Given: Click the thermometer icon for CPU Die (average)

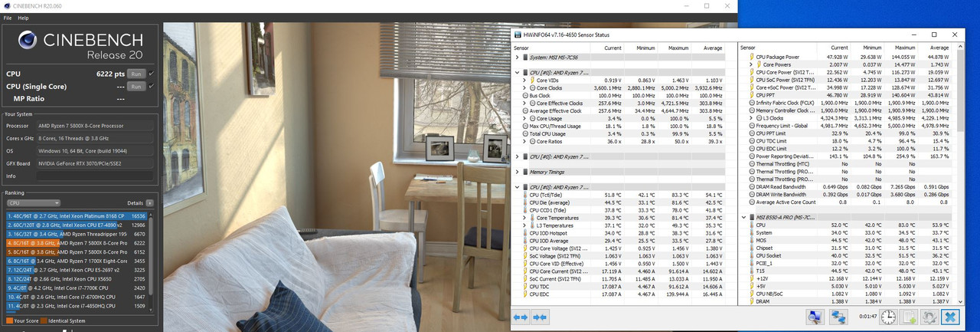Looking at the screenshot, I should pyautogui.click(x=524, y=202).
